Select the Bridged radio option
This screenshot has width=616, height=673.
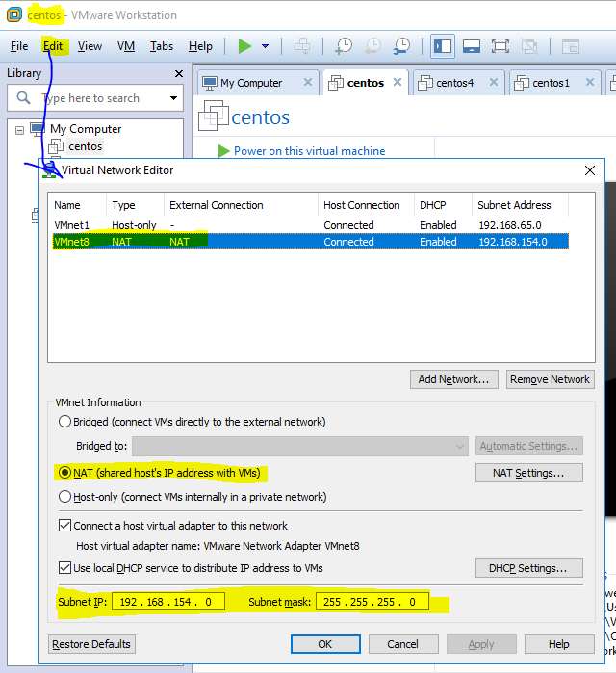click(x=64, y=422)
